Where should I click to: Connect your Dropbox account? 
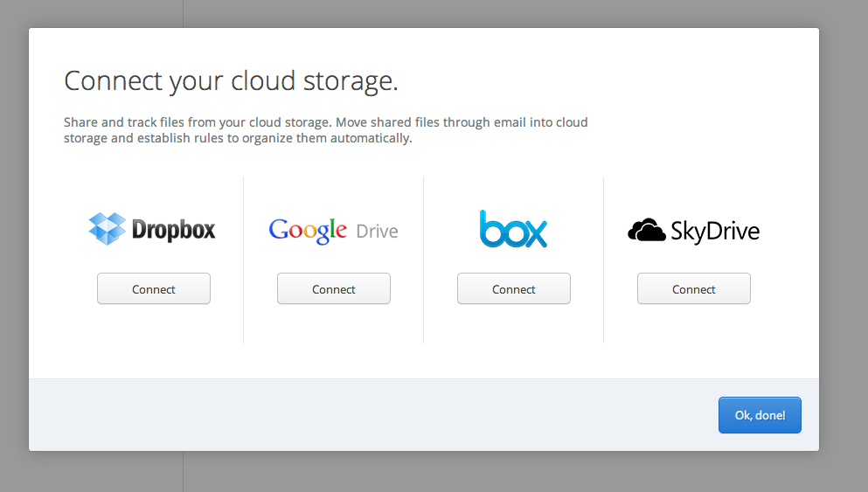tap(154, 289)
